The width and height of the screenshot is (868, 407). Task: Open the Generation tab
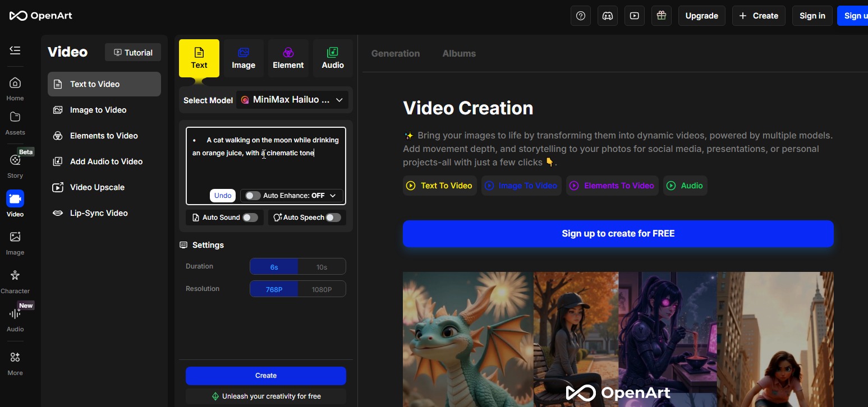click(396, 53)
